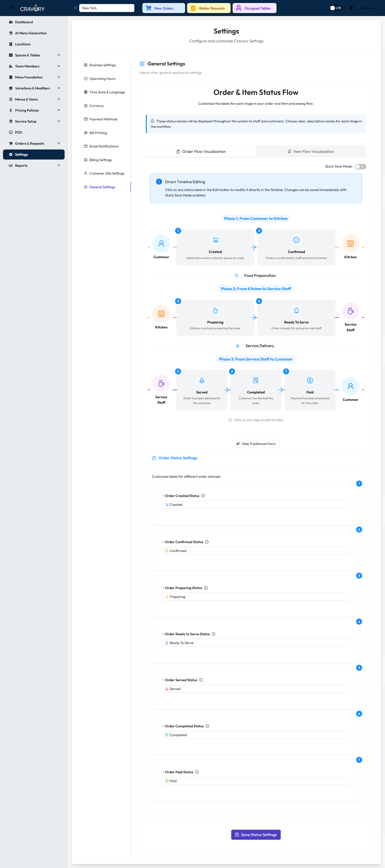385x868 pixels.
Task: Click the Paid step dollar icon
Action: pos(310,380)
